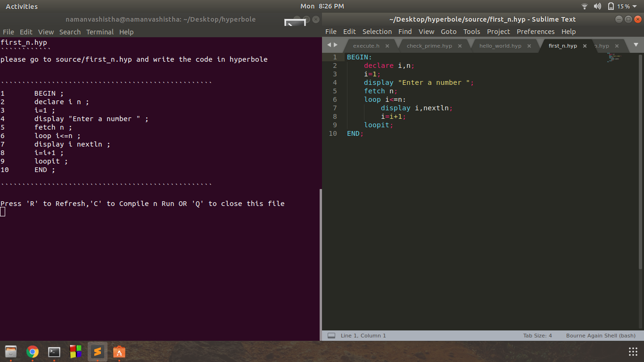Click the terminal window vertical scrollbar
Image resolution: width=644 pixels, height=362 pixels.
coord(321,264)
